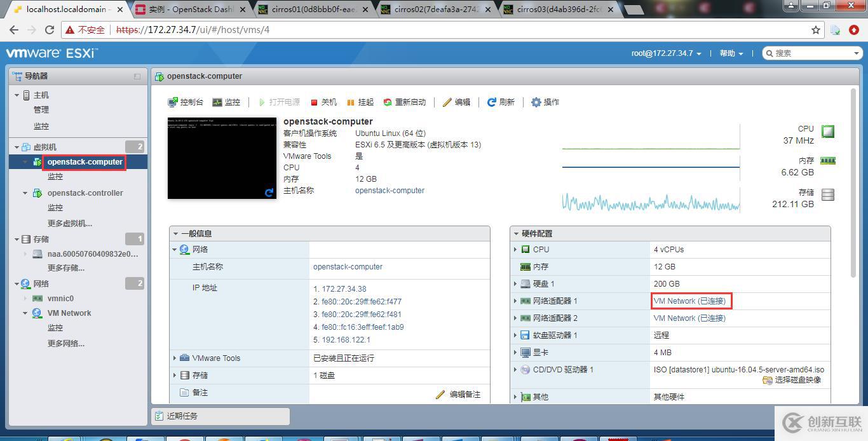Click 选择磁盘映像 select disk image
Screen dimensions: 868x441
[x=792, y=380]
